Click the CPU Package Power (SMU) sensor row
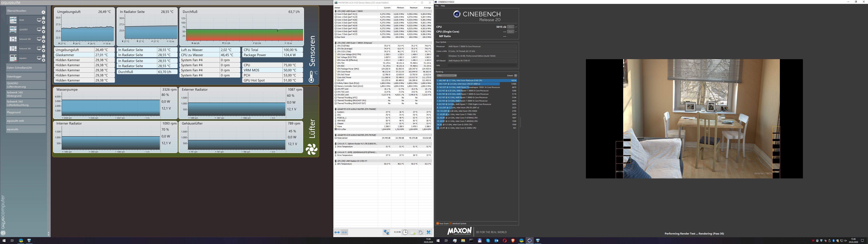This screenshot has height=244, width=868. pyautogui.click(x=383, y=69)
